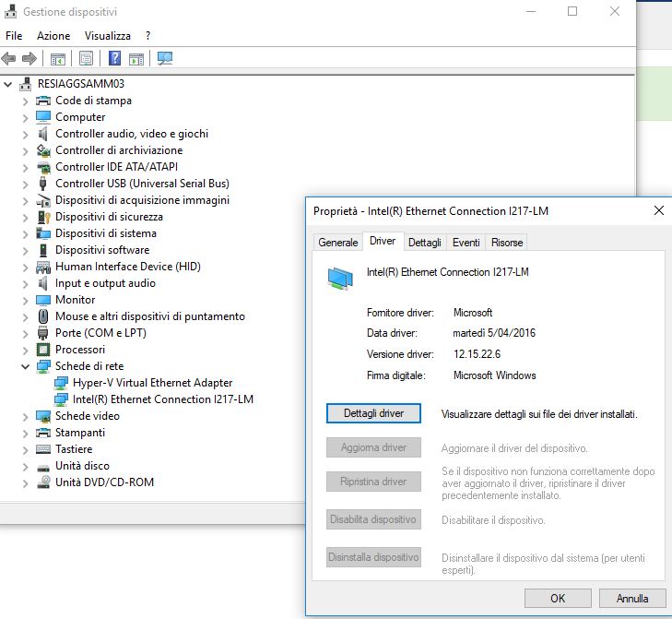
Task: Open the ? help menu
Action: coord(147,36)
